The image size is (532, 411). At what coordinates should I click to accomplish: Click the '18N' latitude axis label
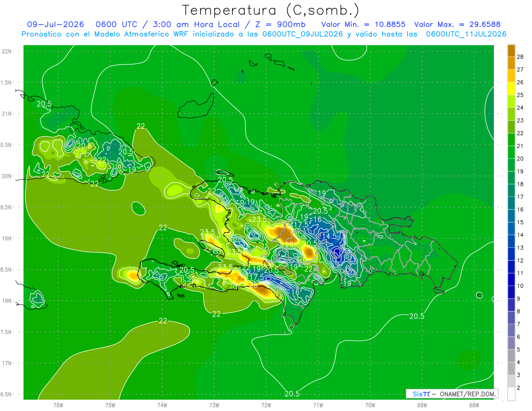(6, 301)
